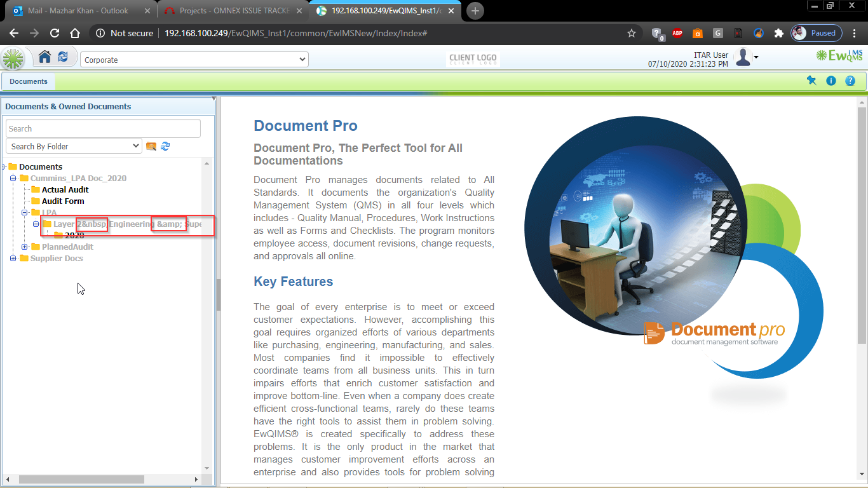Click the green EwQIMS starburst menu icon

[x=13, y=58]
